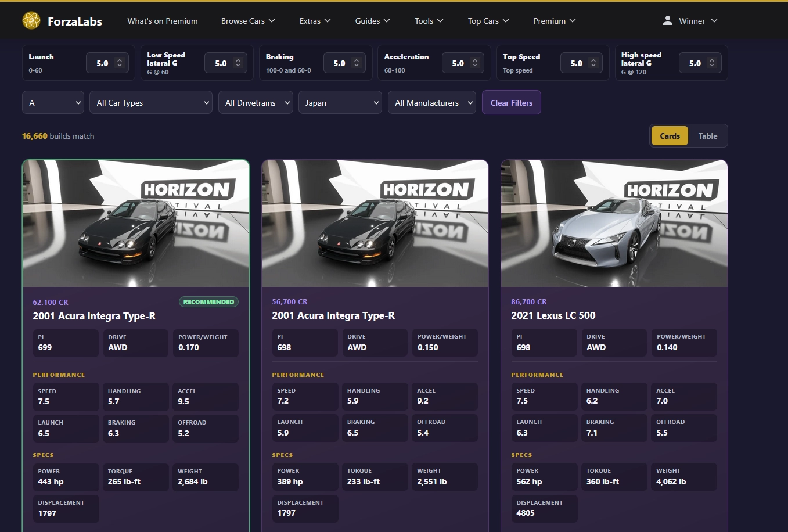Click PI 699 value tile
The image size is (788, 532).
[66, 343]
